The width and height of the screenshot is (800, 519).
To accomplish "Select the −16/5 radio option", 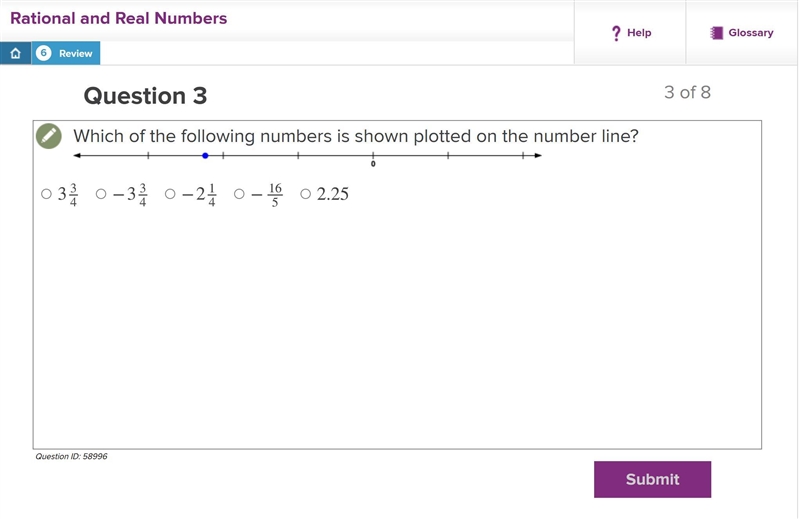I will tap(239, 194).
